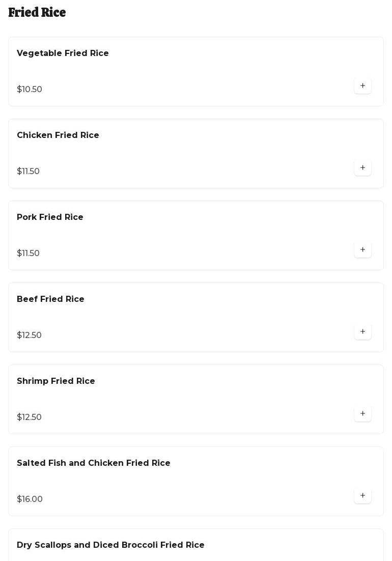Click the $10.50 Vegetable Fried Rice price
392x561 pixels.
pyautogui.click(x=30, y=90)
